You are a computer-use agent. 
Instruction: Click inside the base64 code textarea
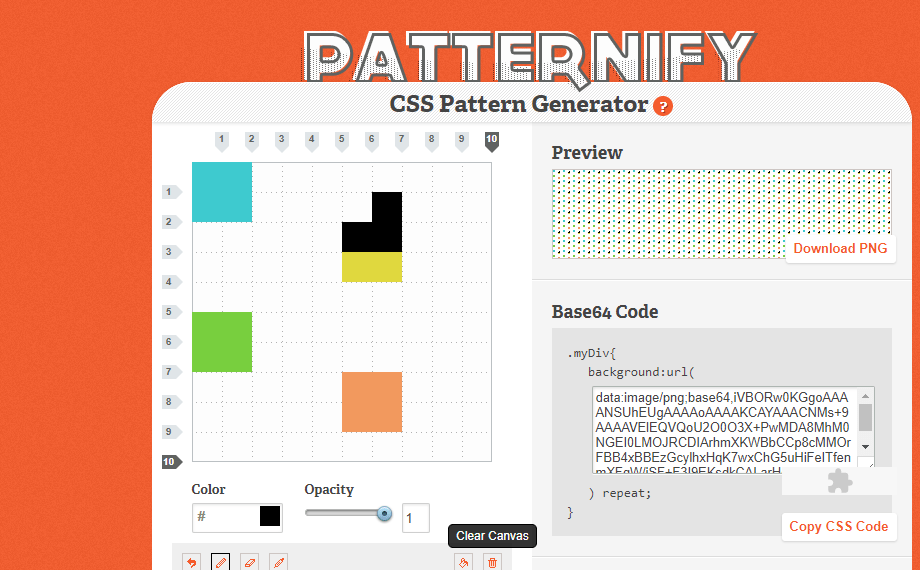click(x=725, y=430)
